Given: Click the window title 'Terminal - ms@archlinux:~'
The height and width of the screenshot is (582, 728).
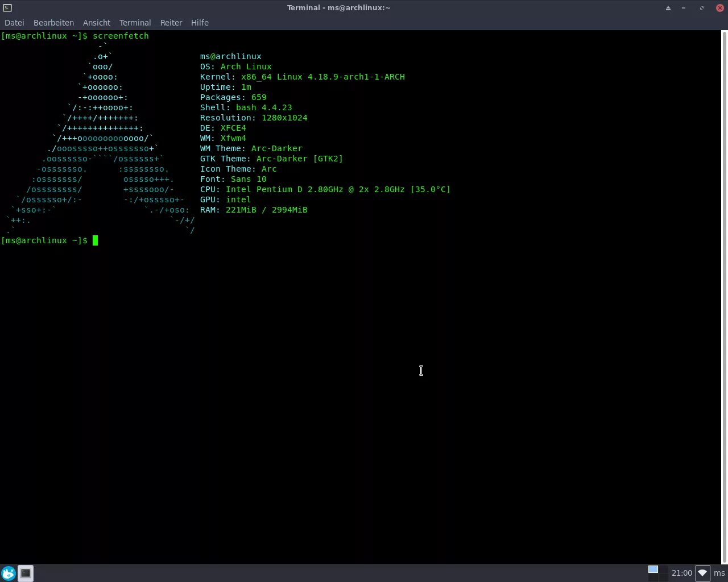Looking at the screenshot, I should coord(339,8).
